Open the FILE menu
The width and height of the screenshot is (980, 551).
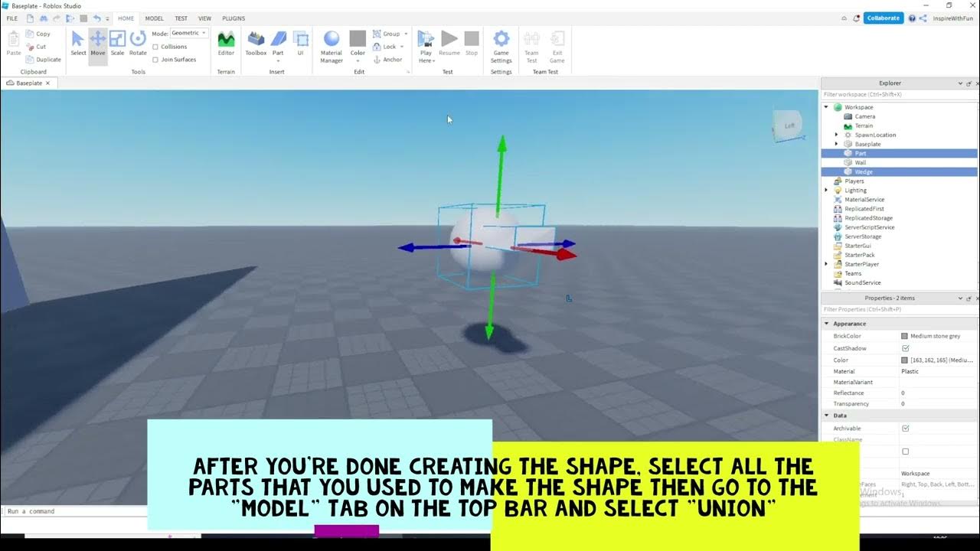pyautogui.click(x=12, y=18)
